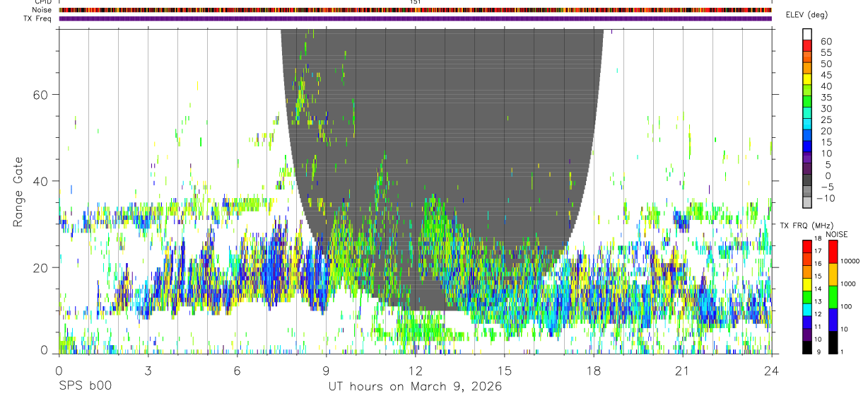
Task: Click black bottom segment of NOISE color bar
Action: [x=833, y=342]
